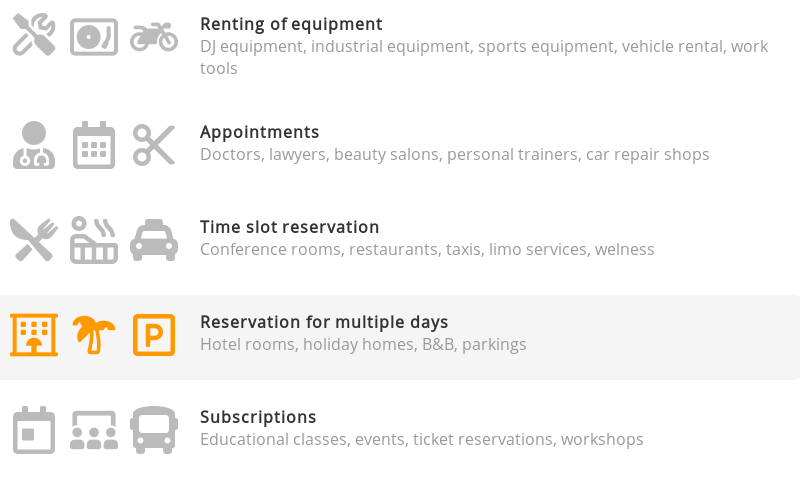
Task: Select Reservation for multiple days heading
Action: coord(324,322)
